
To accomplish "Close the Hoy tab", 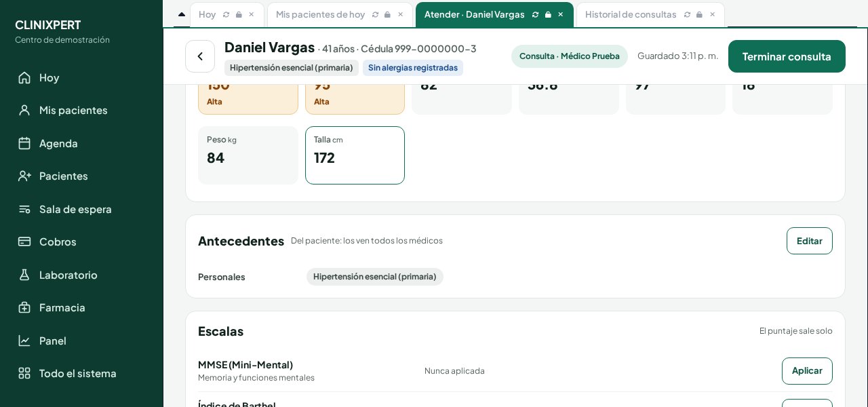I will [x=252, y=14].
